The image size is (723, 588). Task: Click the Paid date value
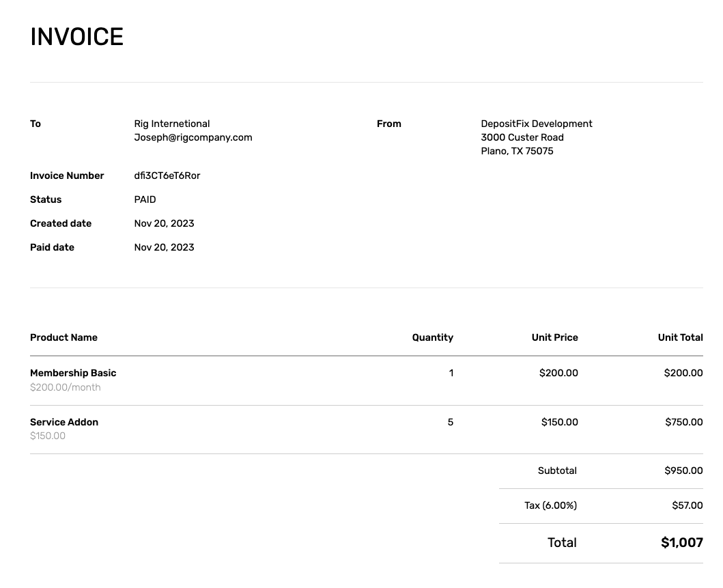(164, 247)
